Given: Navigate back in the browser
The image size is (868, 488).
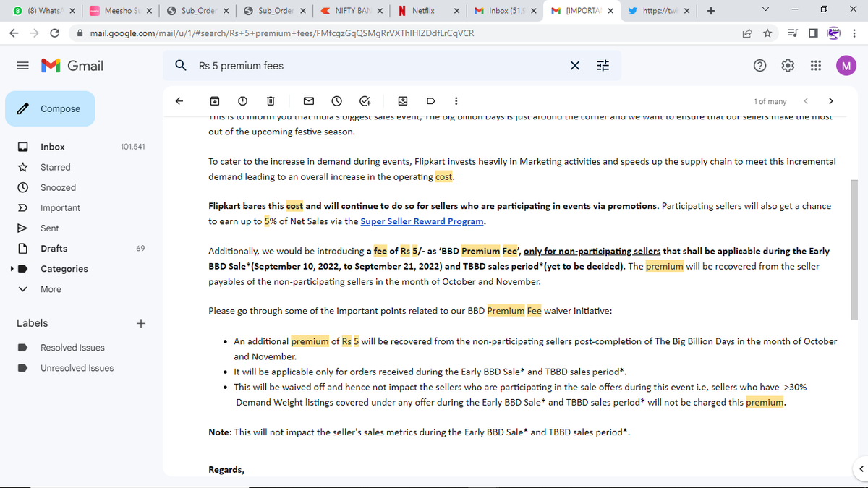Looking at the screenshot, I should [14, 33].
